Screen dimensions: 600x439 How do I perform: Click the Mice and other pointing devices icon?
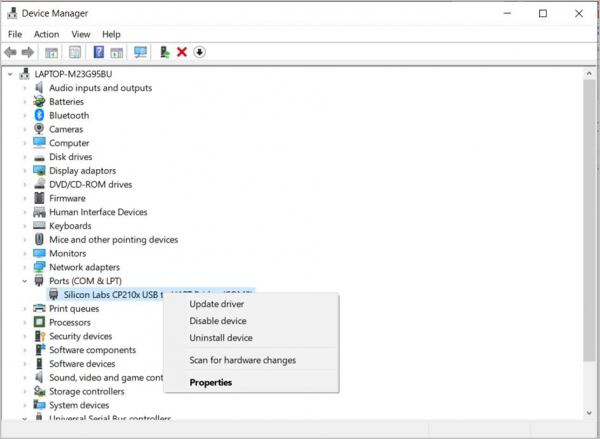(x=39, y=240)
